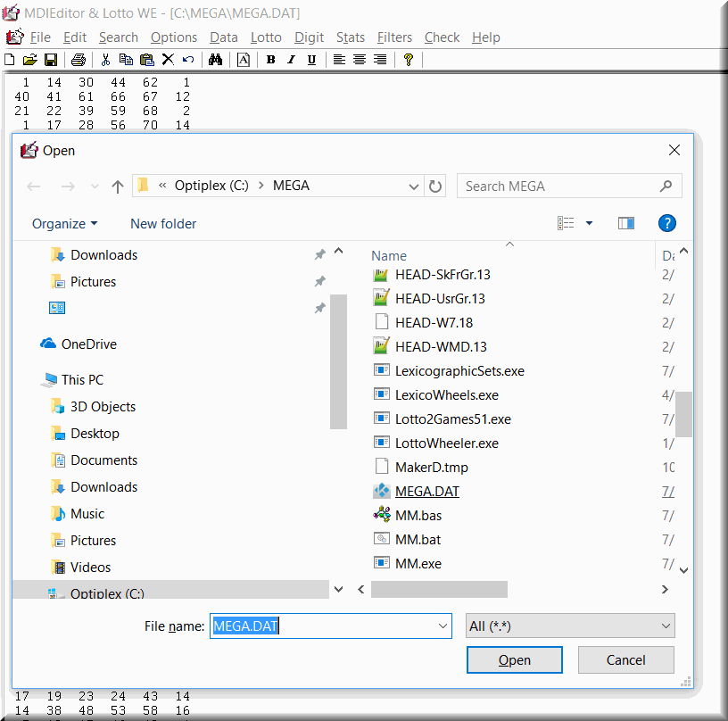Select Music in the navigation tree
The image size is (728, 721).
coord(87,514)
